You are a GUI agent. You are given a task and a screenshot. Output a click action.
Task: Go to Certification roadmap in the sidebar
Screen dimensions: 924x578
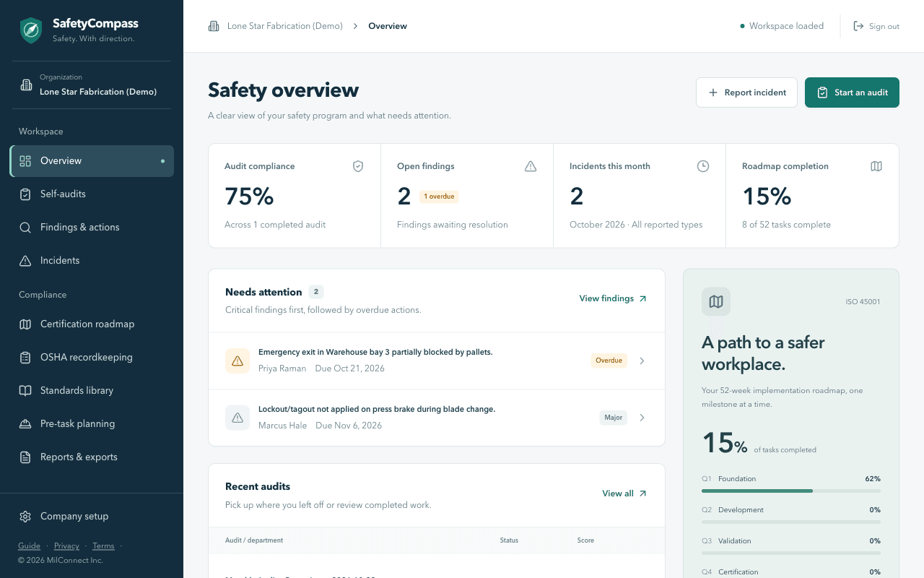coord(92,324)
